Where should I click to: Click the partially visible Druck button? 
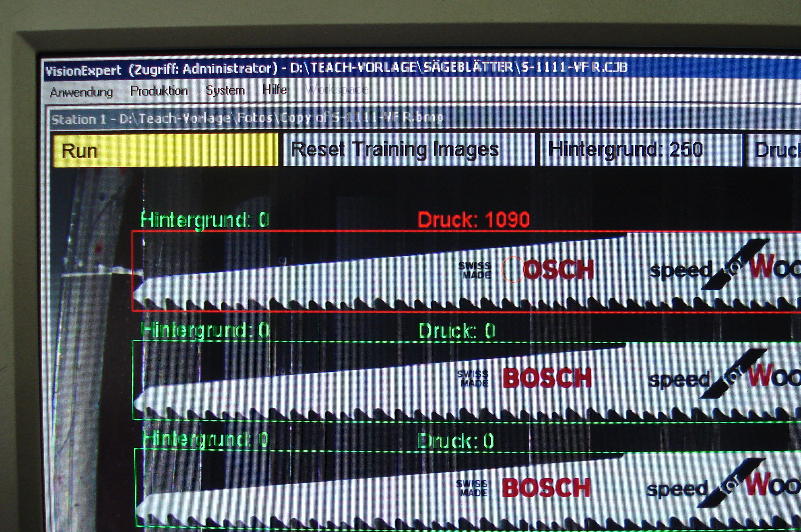[x=774, y=150]
